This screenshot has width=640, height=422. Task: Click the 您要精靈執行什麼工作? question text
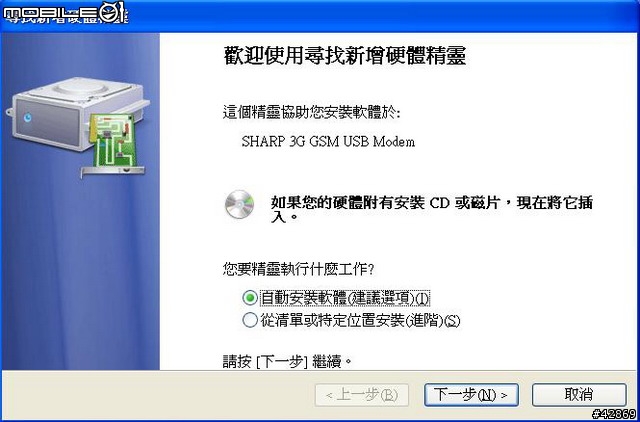[299, 269]
